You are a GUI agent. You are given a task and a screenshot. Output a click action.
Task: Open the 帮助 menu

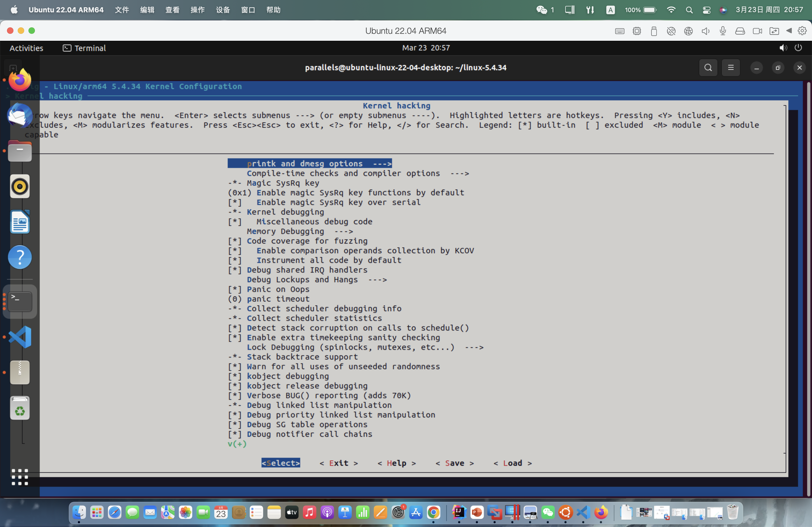coord(273,10)
